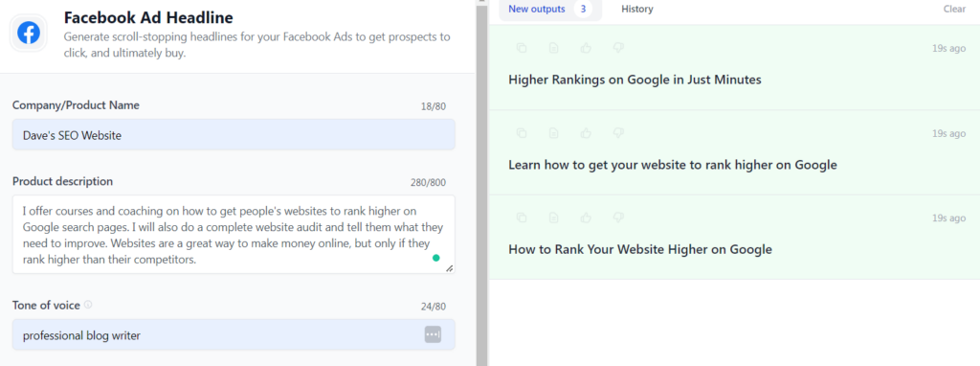Save 'How to Rank Your Website' to document
Image resolution: width=980 pixels, height=366 pixels.
(554, 217)
